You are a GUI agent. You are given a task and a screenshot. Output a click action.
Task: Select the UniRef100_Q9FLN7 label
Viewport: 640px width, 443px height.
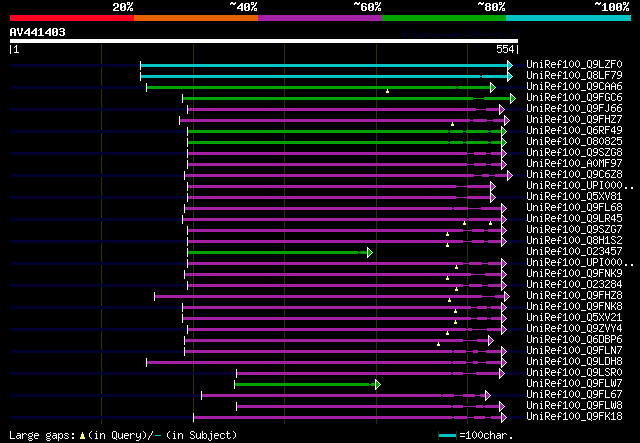[574, 351]
